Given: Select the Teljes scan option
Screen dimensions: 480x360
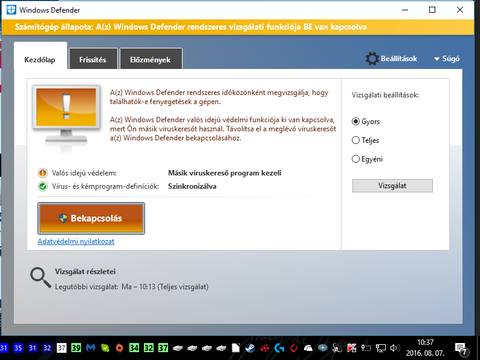Looking at the screenshot, I should (x=365, y=140).
